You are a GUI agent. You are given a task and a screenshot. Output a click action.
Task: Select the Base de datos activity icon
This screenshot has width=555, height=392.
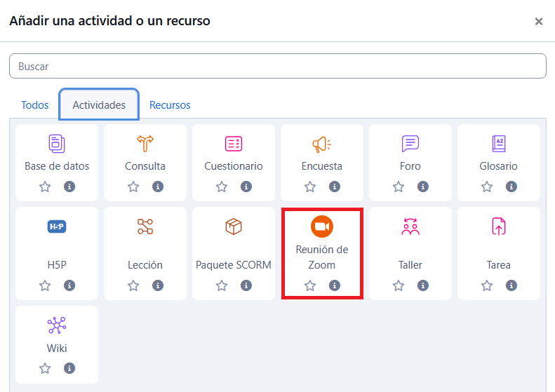[57, 144]
